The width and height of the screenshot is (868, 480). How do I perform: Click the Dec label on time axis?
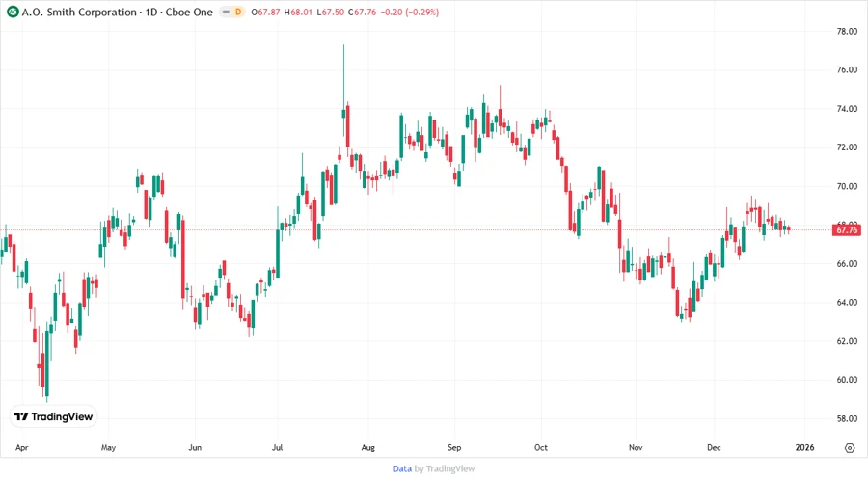(714, 448)
